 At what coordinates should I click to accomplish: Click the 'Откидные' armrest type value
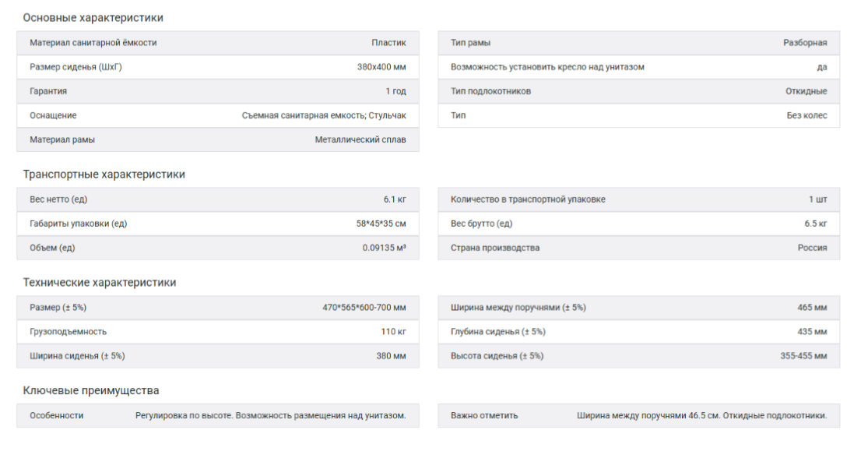click(806, 91)
